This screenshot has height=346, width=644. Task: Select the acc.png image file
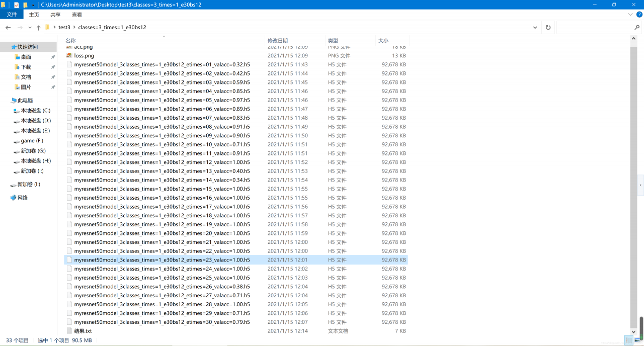pyautogui.click(x=83, y=47)
